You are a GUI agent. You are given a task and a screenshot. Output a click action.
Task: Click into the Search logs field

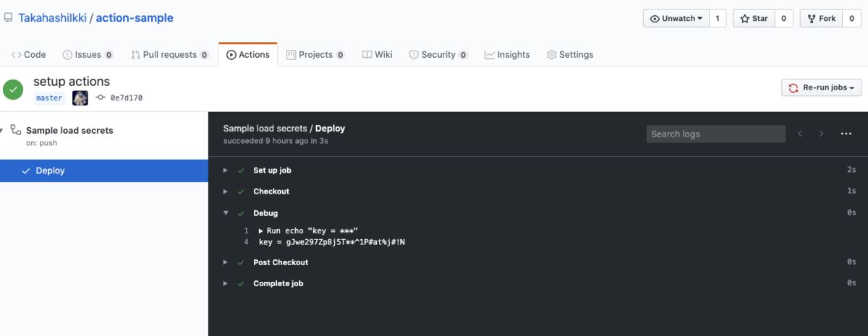pyautogui.click(x=715, y=134)
